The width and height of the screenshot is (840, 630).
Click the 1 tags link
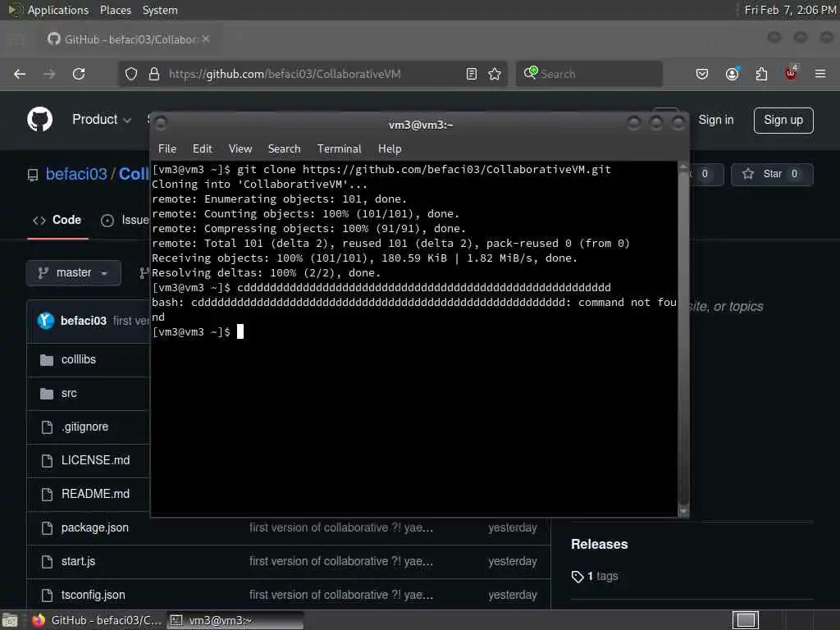[602, 577]
